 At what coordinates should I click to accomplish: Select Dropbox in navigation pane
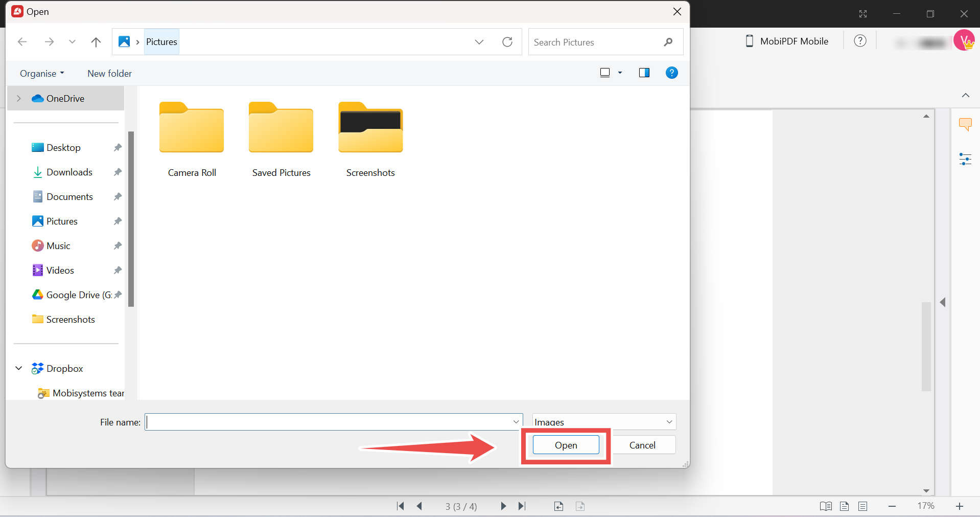pyautogui.click(x=64, y=368)
